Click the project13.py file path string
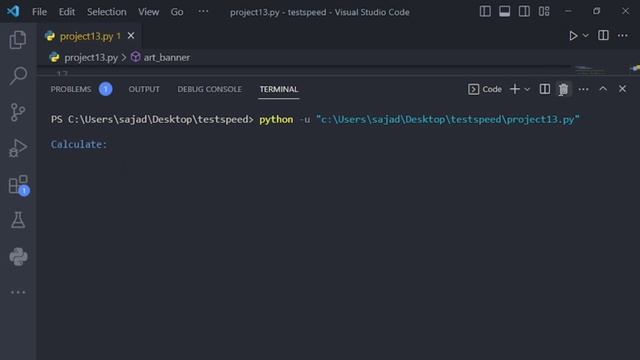 (448, 120)
